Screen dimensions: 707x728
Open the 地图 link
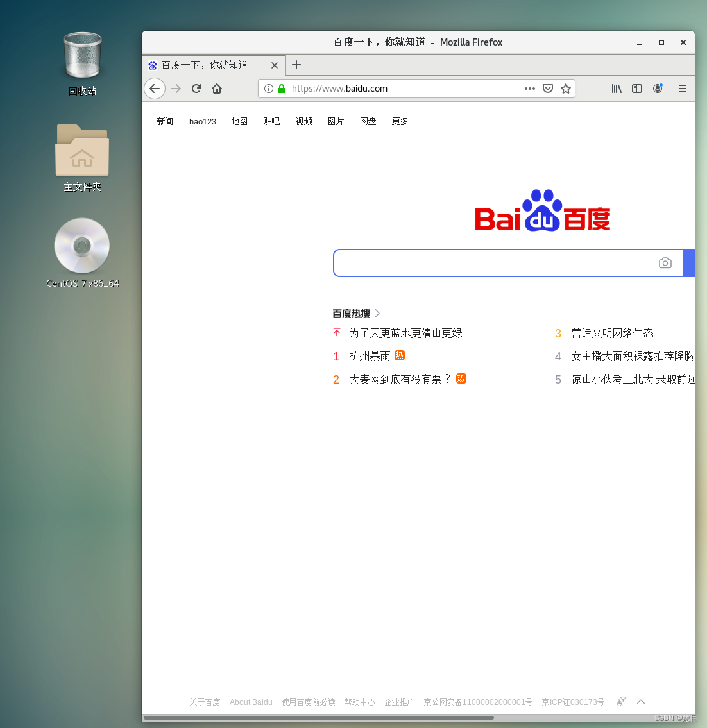pyautogui.click(x=239, y=122)
